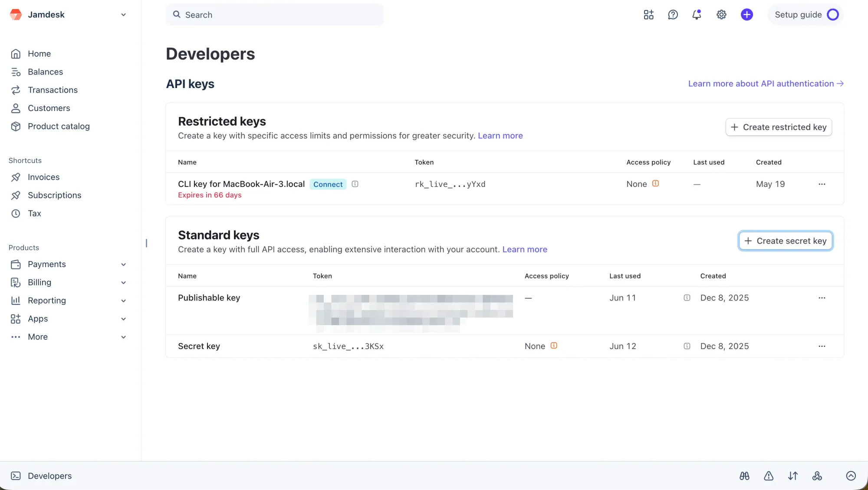
Task: Click the Publishable key name
Action: coord(209,298)
